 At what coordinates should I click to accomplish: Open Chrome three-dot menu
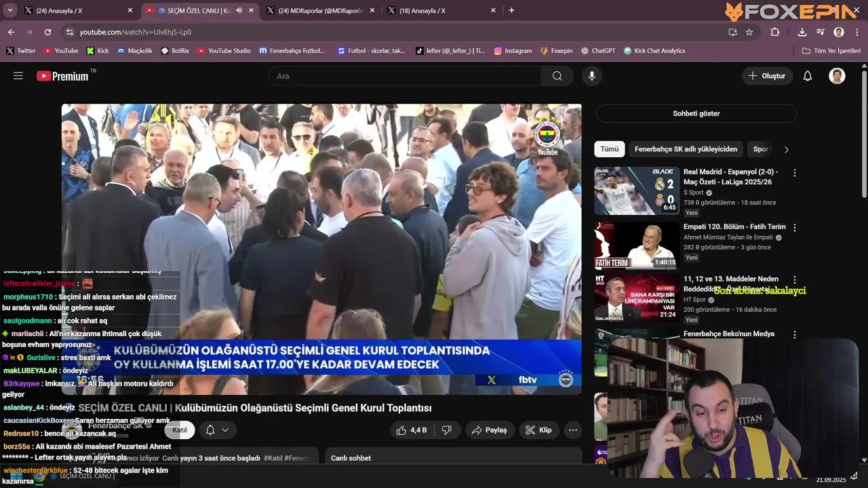pyautogui.click(x=857, y=32)
